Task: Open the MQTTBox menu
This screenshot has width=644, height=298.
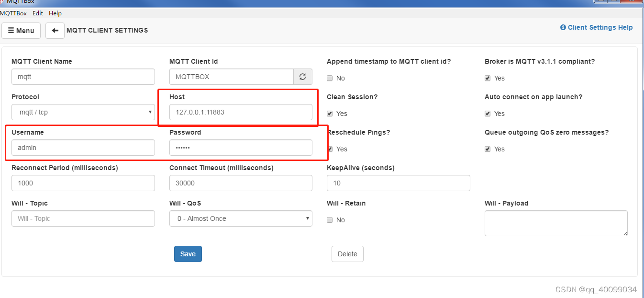Action: [x=13, y=13]
